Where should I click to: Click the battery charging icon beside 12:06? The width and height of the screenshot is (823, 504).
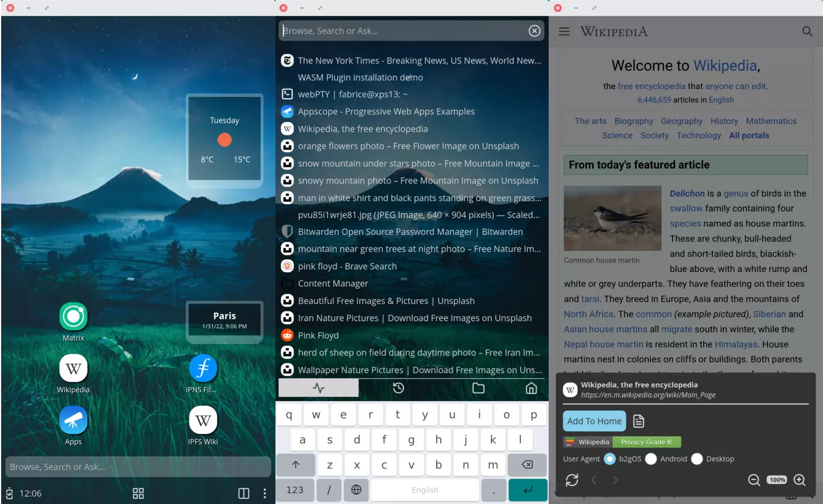point(10,493)
